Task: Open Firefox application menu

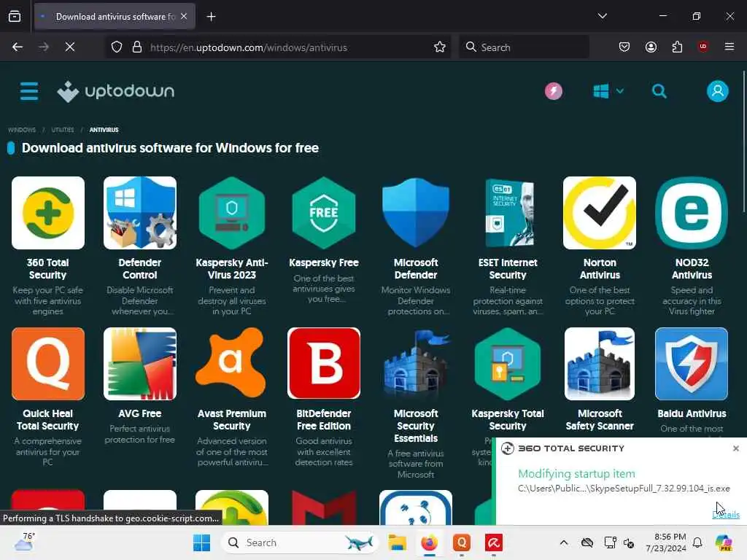Action: 729,47
